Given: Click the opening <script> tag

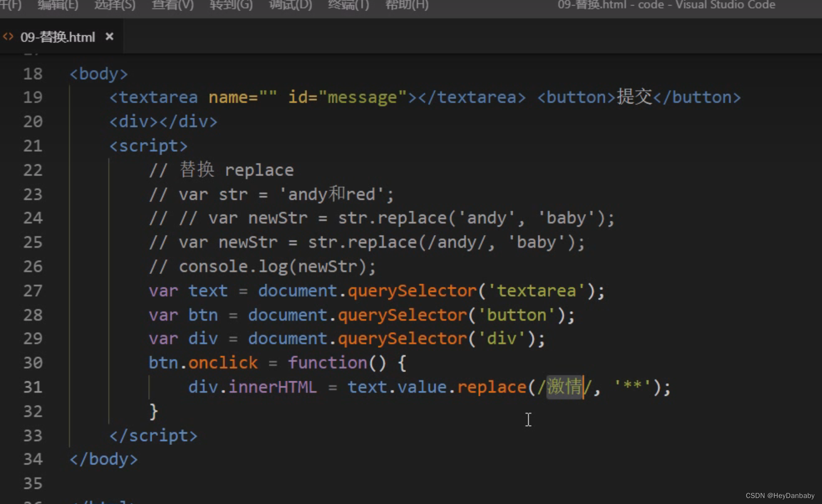Looking at the screenshot, I should pyautogui.click(x=148, y=146).
